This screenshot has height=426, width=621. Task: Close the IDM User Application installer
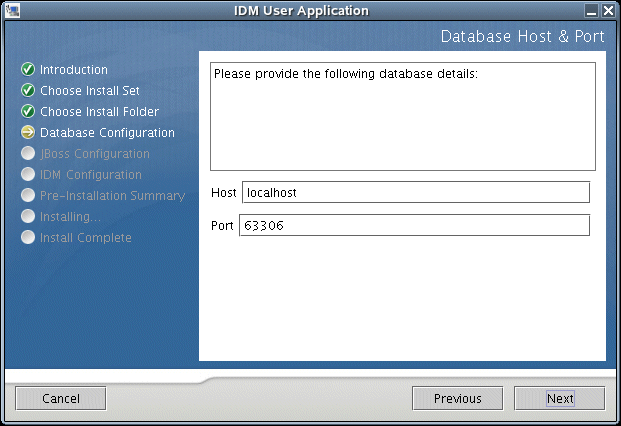click(608, 11)
